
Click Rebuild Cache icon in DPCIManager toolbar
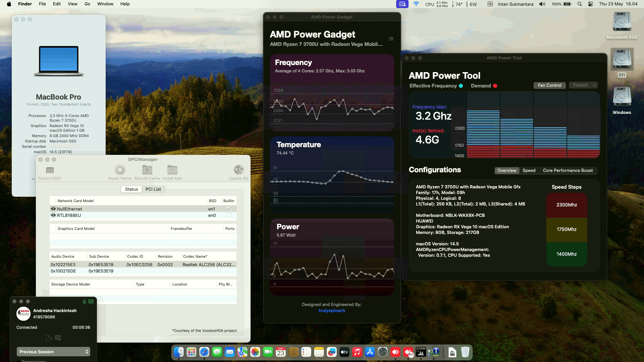[147, 170]
